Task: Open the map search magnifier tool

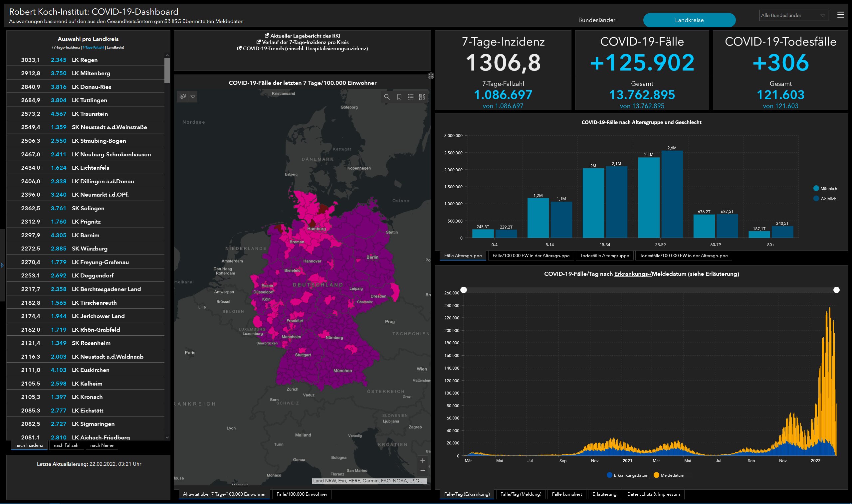Action: point(387,97)
